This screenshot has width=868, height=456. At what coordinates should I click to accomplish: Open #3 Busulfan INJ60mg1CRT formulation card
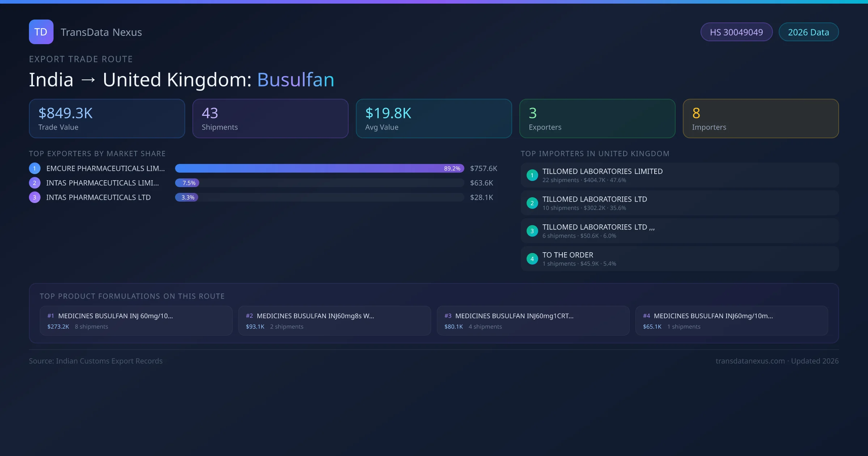[533, 321]
